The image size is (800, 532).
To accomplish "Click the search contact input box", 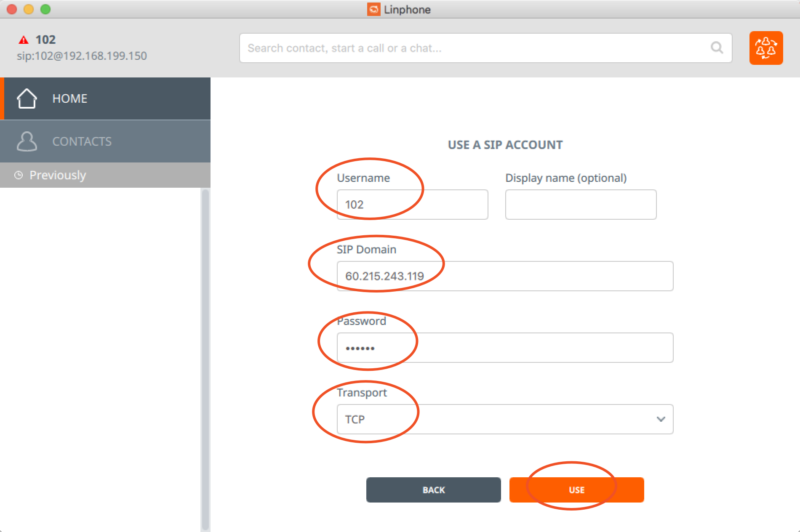I will coord(485,48).
